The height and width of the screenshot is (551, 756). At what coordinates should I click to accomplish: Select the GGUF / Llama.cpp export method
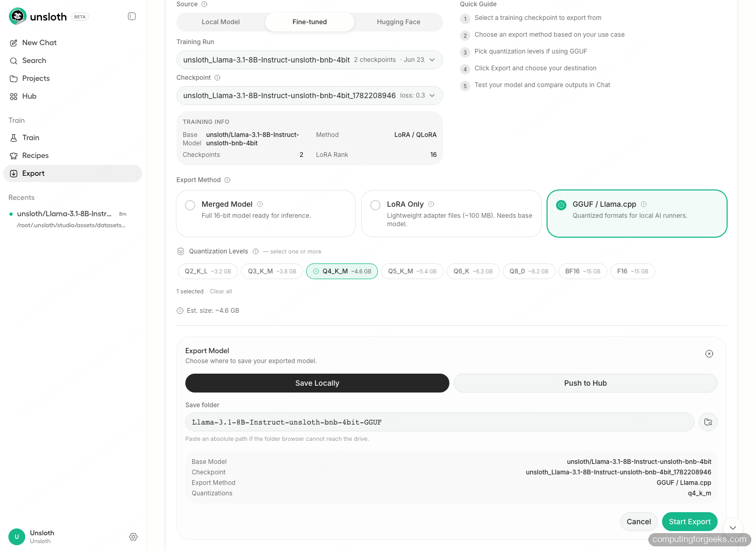click(637, 214)
